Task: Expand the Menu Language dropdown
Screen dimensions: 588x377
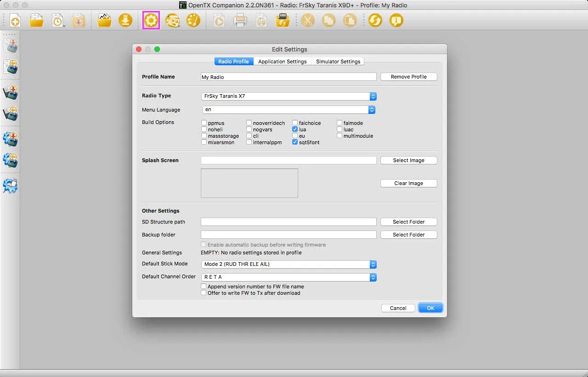Action: [289, 110]
